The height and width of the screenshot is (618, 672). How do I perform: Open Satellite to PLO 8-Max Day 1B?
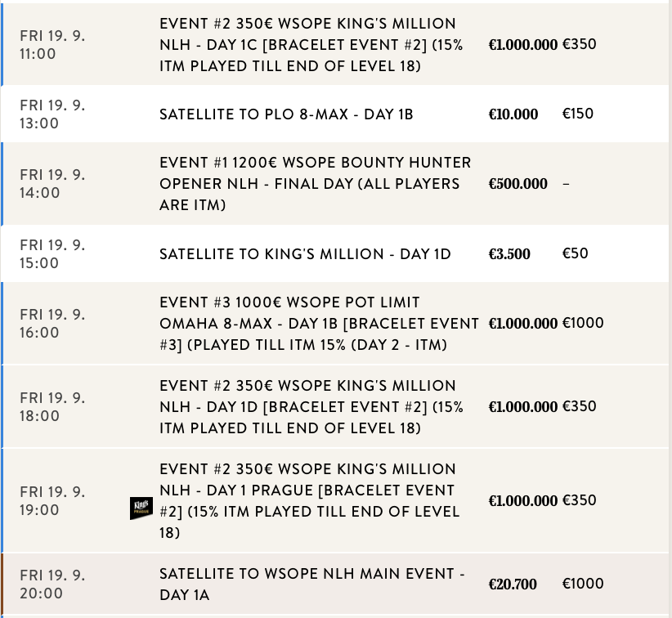286,114
